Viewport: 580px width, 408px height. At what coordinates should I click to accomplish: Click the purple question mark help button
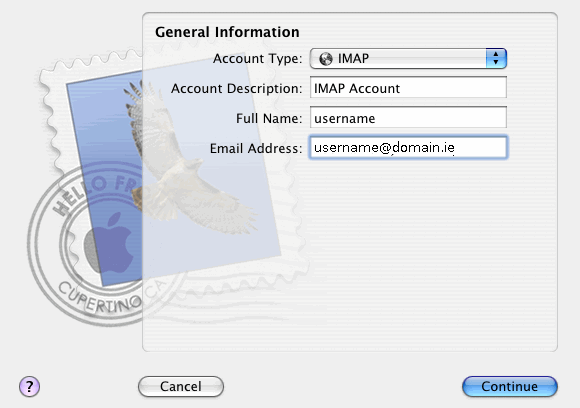coord(29,387)
